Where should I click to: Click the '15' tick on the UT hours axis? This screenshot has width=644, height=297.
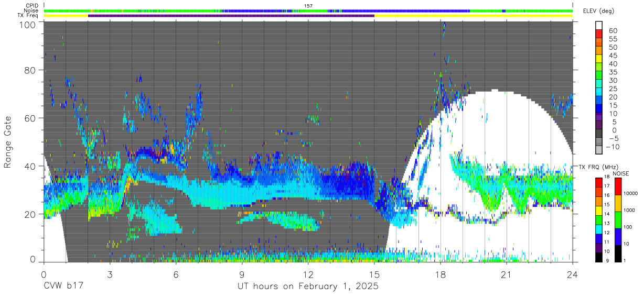(x=374, y=274)
